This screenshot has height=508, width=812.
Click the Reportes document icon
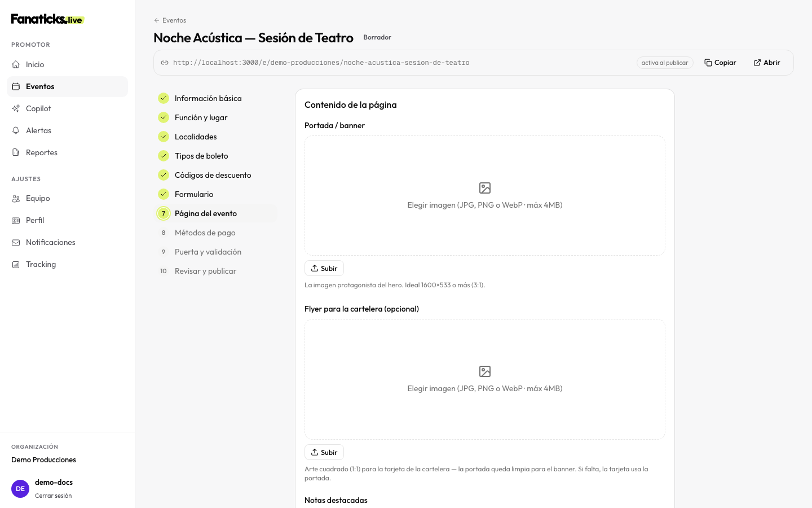point(16,152)
